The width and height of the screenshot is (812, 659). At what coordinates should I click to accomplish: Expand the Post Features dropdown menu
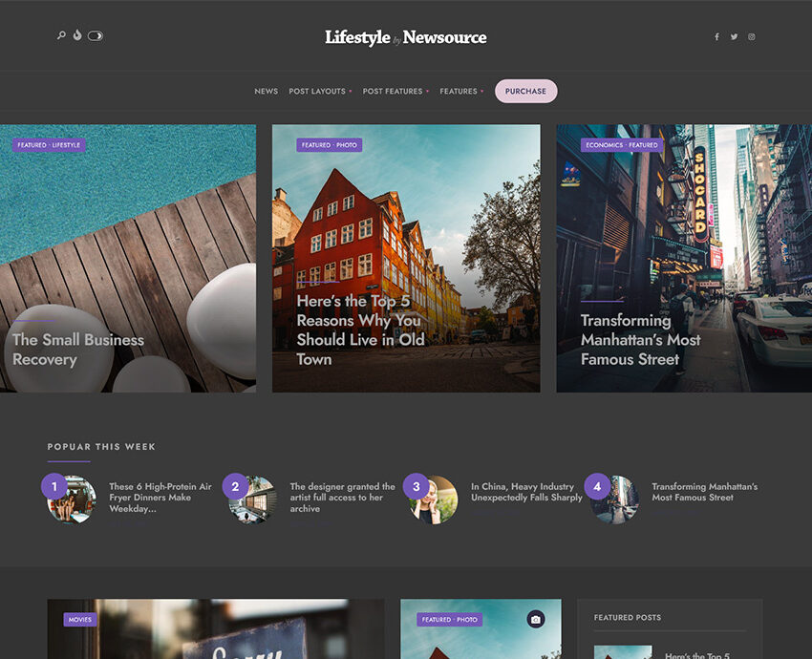point(395,92)
